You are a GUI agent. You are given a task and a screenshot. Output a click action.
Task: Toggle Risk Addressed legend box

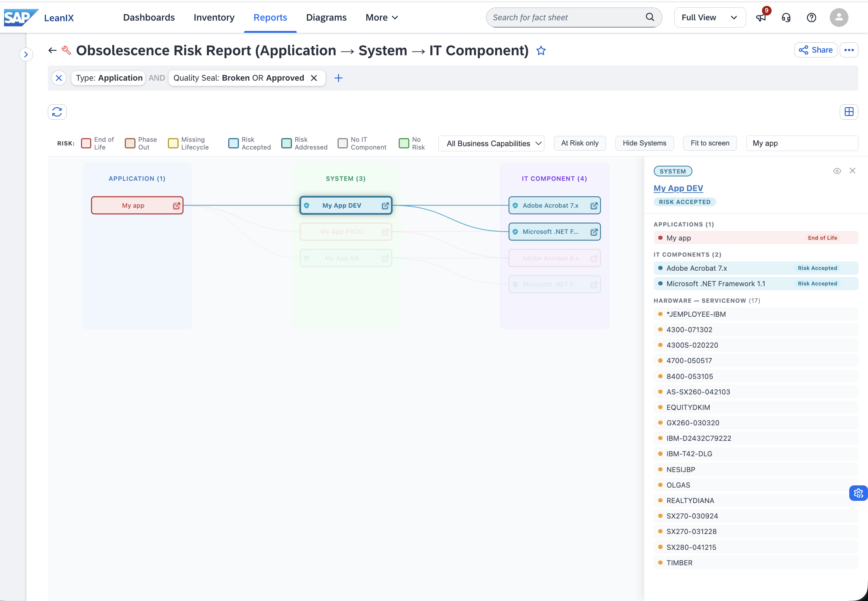point(286,144)
